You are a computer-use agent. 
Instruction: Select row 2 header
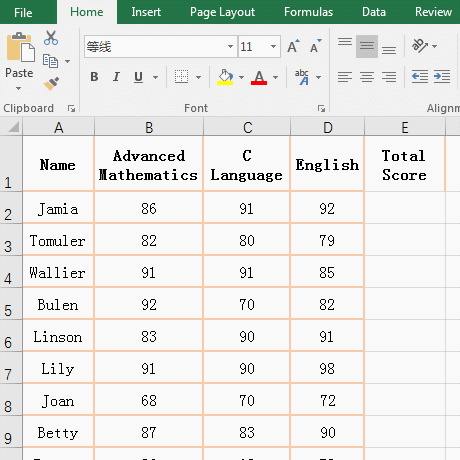[11, 207]
